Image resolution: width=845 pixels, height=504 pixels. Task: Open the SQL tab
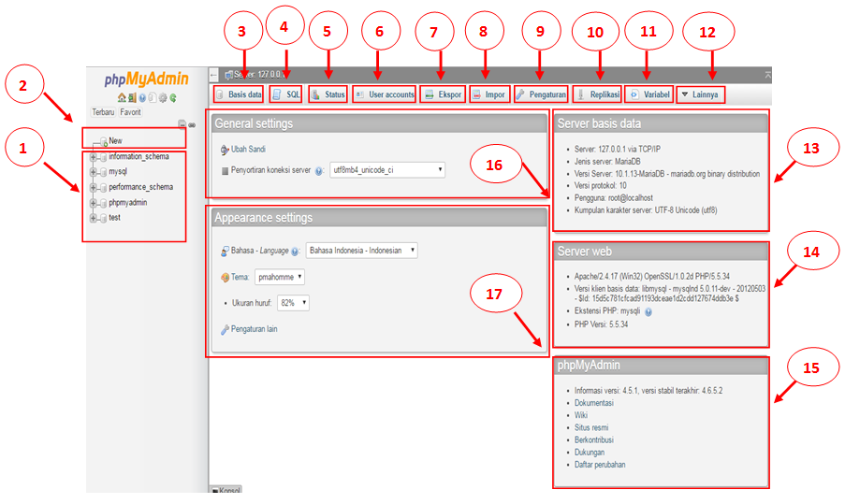pyautogui.click(x=285, y=94)
